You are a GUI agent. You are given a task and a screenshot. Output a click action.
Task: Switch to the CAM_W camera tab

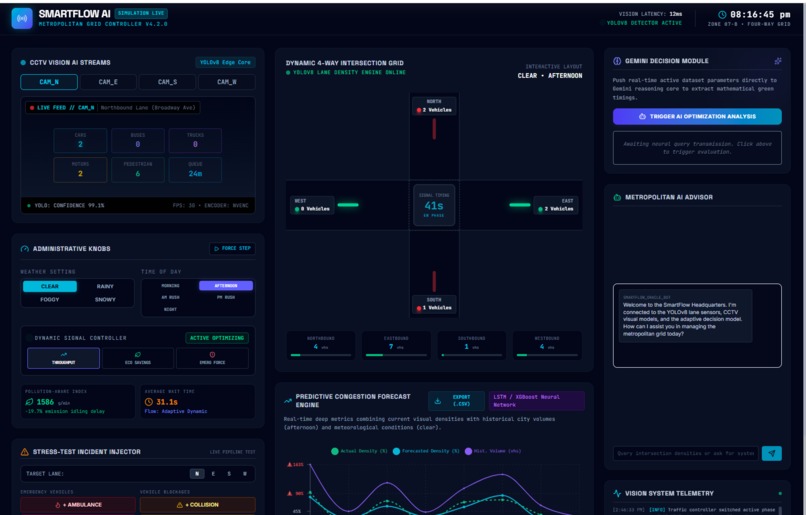pyautogui.click(x=227, y=82)
